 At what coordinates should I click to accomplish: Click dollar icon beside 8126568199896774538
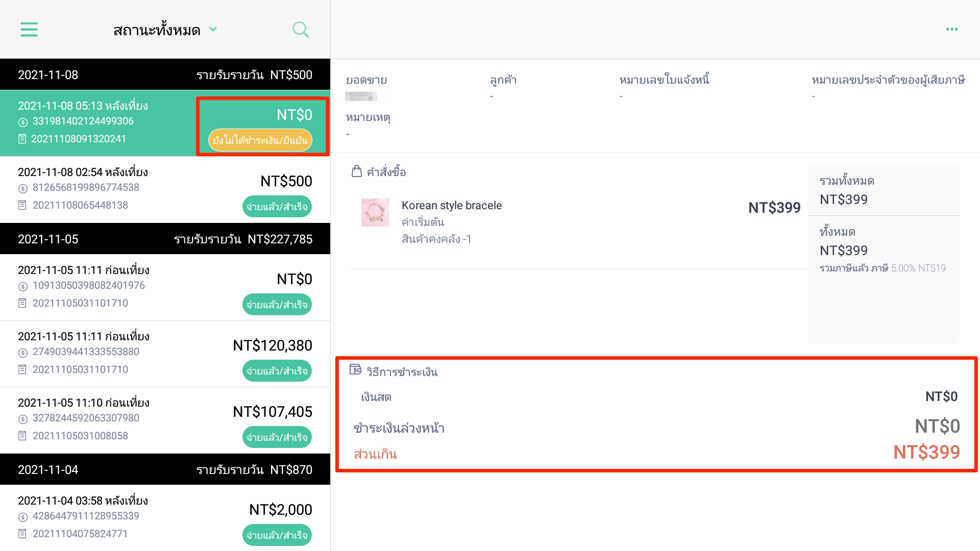point(23,188)
